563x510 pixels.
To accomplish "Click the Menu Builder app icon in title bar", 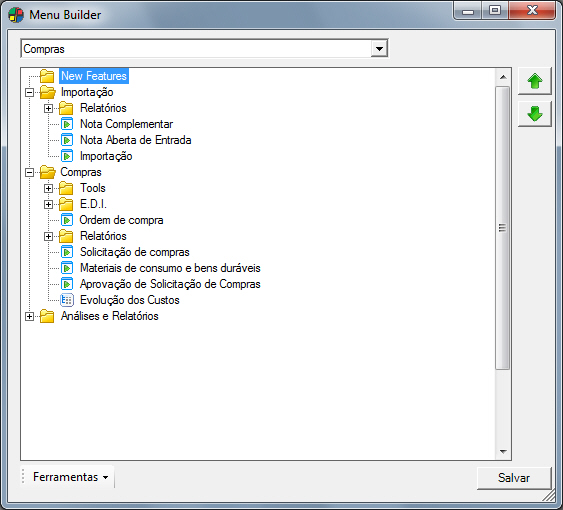I will tap(16, 15).
